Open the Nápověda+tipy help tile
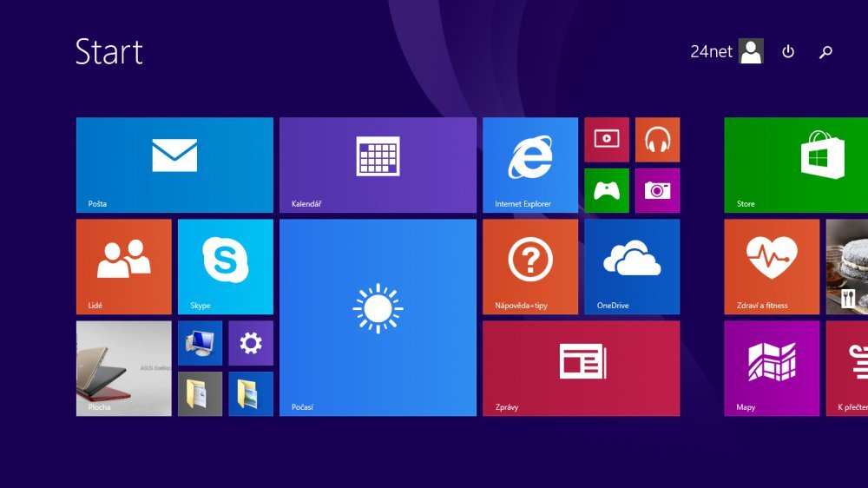 (529, 267)
